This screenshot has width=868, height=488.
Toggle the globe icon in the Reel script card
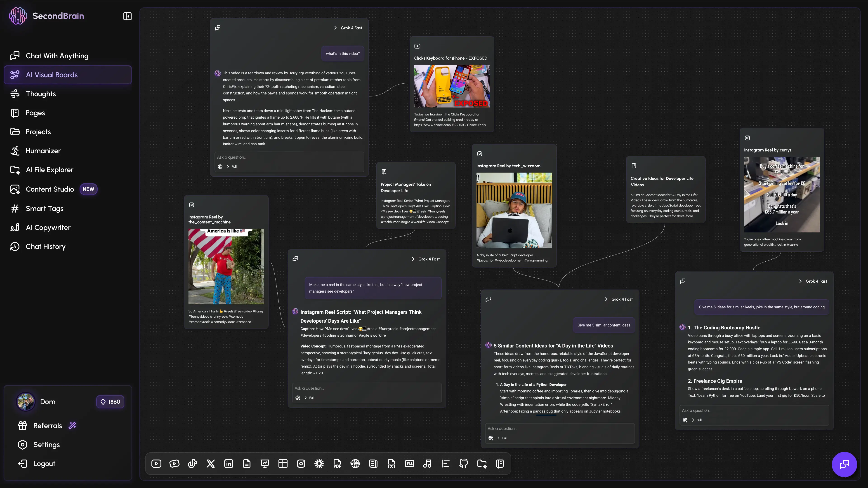coord(297,398)
